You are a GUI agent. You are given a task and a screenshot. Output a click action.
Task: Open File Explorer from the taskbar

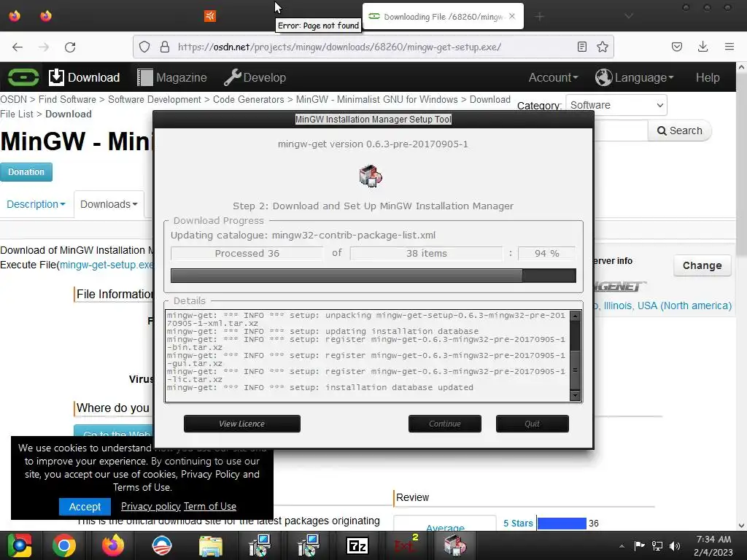click(x=211, y=545)
